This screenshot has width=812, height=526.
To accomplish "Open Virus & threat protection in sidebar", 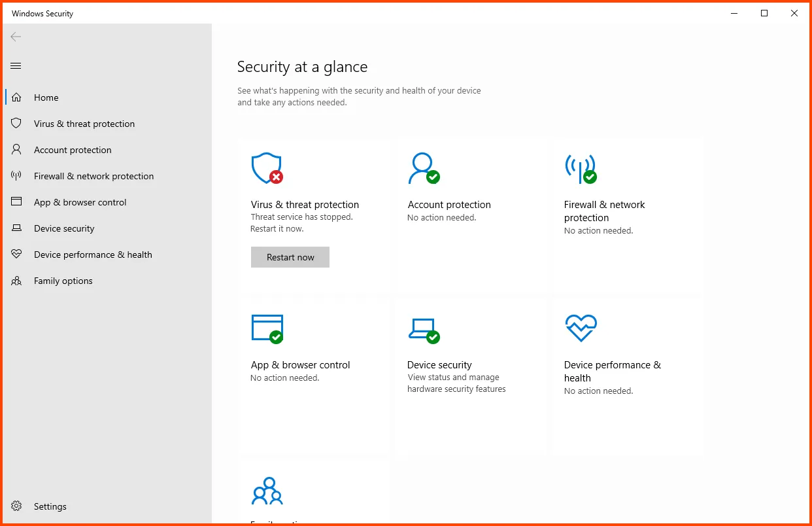I will coord(108,124).
